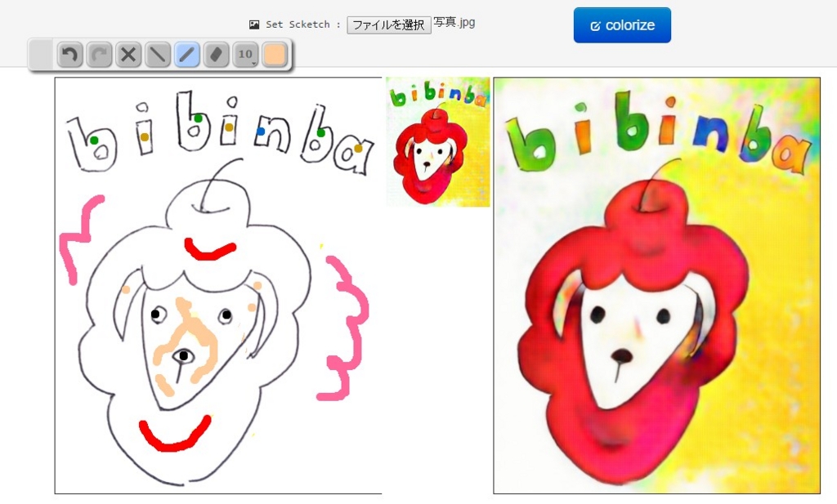Image resolution: width=837 pixels, height=504 pixels.
Task: Open the peach color swatch picker
Action: [275, 55]
